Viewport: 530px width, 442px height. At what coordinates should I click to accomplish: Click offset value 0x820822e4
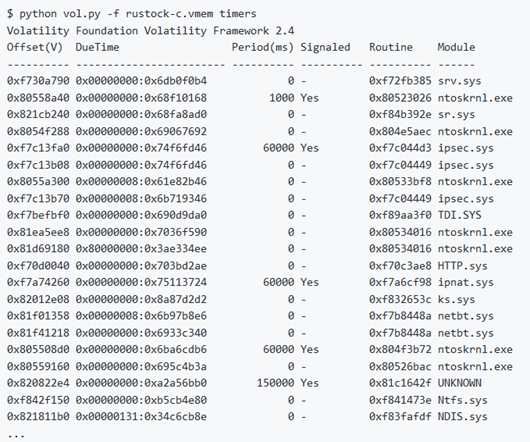point(38,383)
